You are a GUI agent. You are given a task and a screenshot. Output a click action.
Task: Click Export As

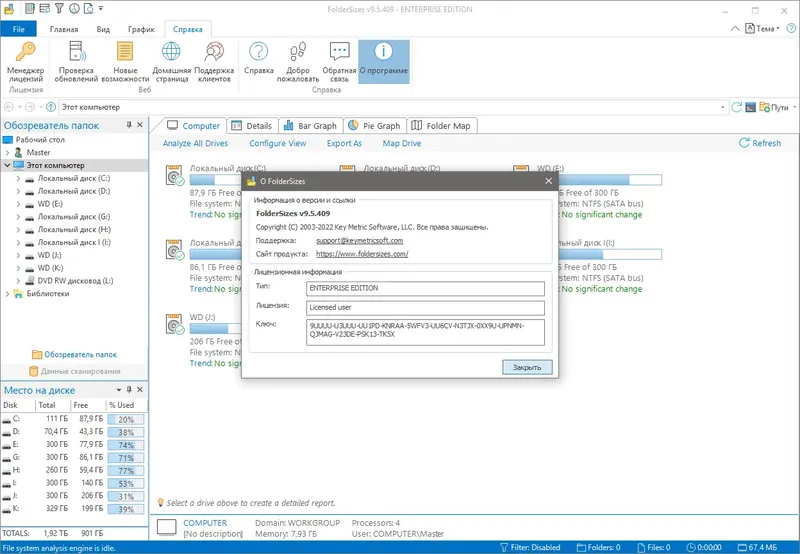tap(344, 143)
